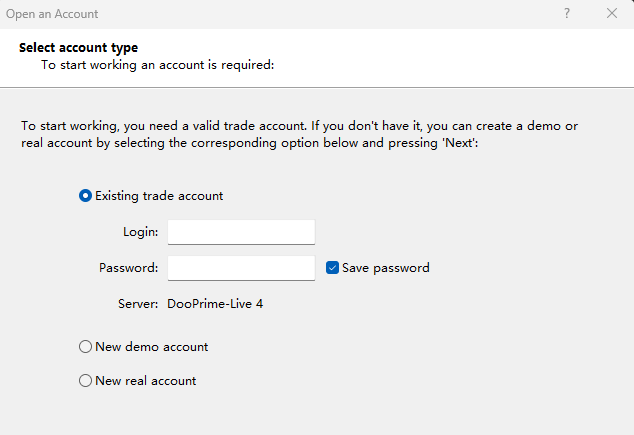
Task: Click the Select account type heading
Action: [78, 48]
